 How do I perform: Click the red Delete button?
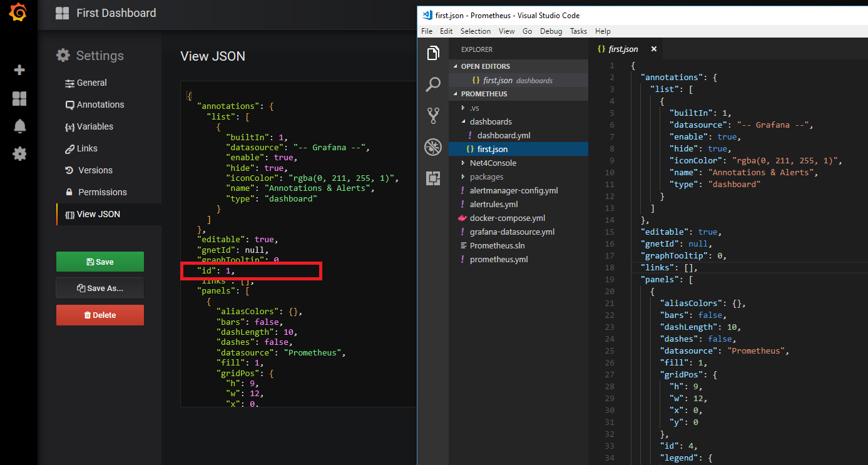[100, 315]
